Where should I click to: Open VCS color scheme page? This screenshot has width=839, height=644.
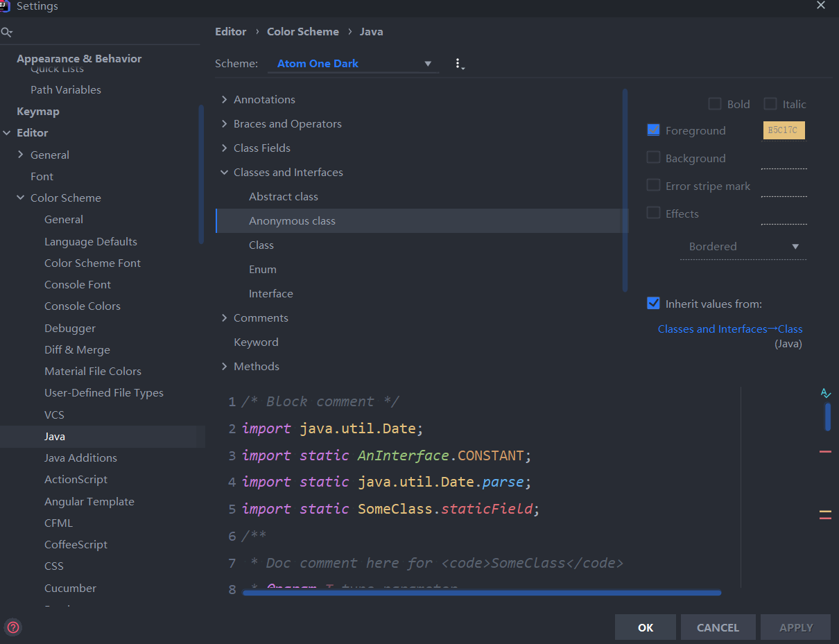tap(54, 415)
